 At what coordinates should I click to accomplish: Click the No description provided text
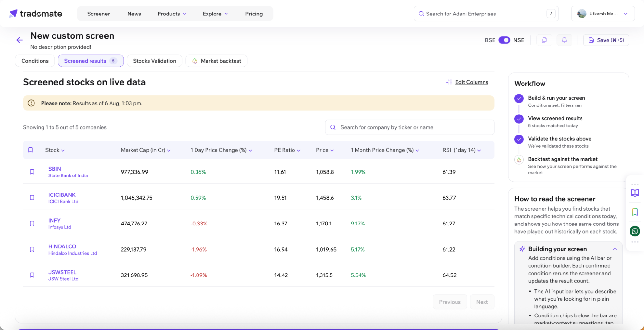pyautogui.click(x=61, y=47)
